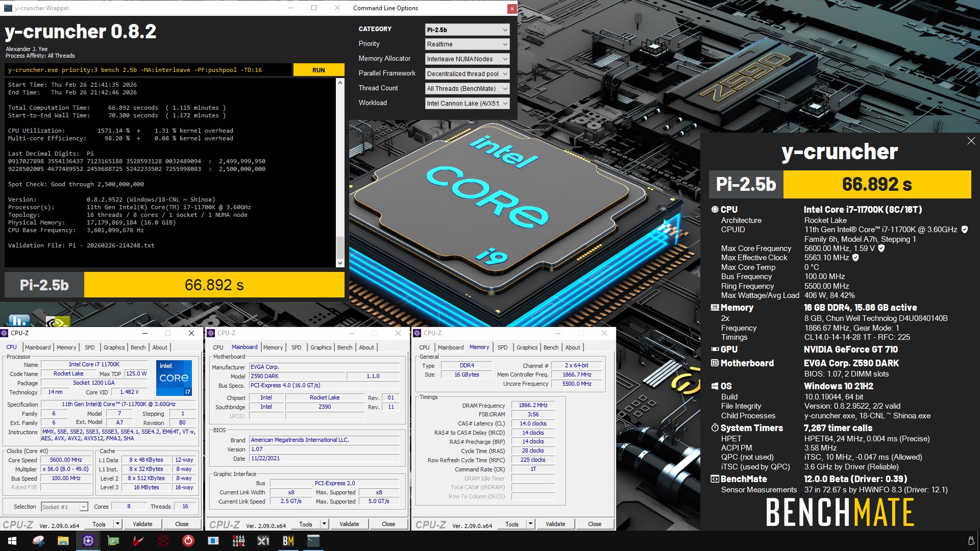Screen dimensions: 980x551
Task: Switch to the terminal taskbar icon
Action: 313,541
